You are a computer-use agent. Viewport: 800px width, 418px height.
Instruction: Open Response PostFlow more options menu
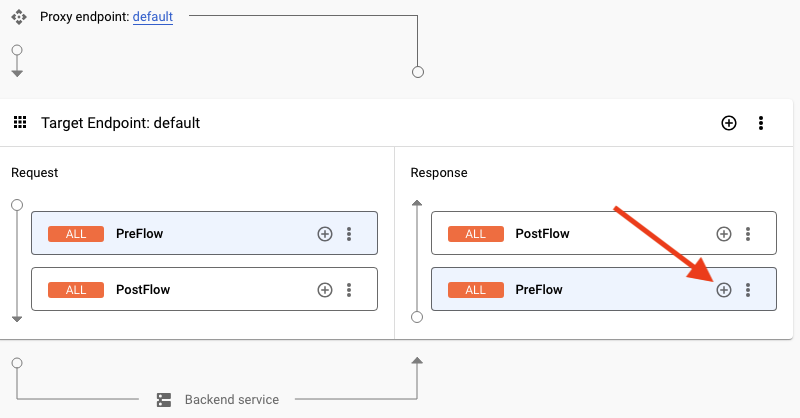(748, 234)
